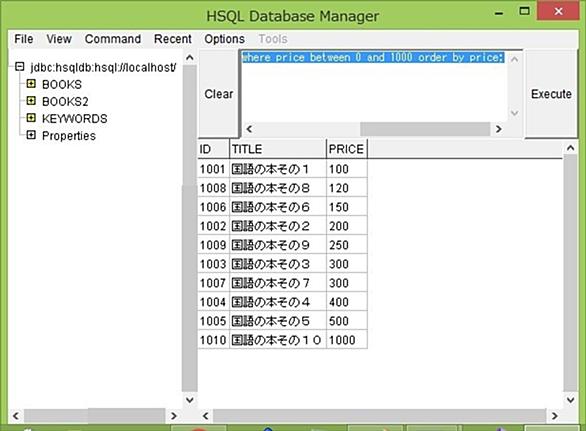Click the Execute button
586x431 pixels.
tap(551, 94)
